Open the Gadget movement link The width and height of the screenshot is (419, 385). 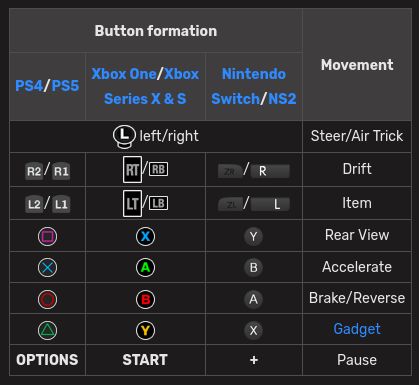pyautogui.click(x=357, y=329)
